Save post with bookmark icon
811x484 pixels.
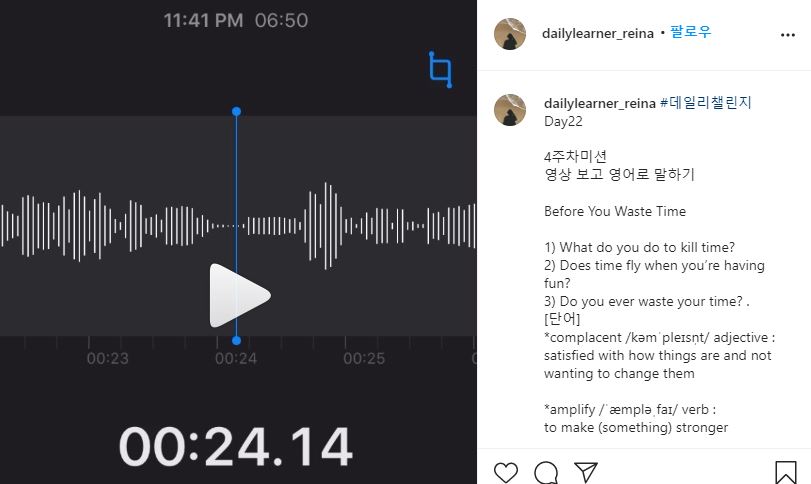(x=786, y=473)
